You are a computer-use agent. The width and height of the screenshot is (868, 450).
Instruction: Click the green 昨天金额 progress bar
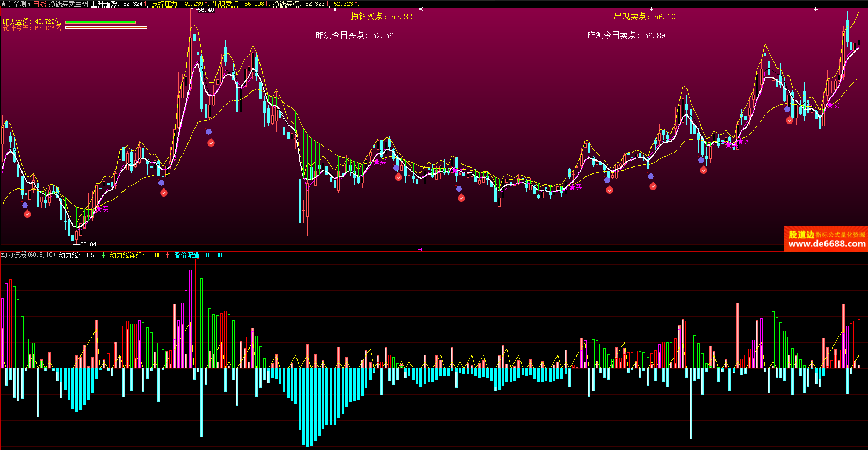point(100,22)
